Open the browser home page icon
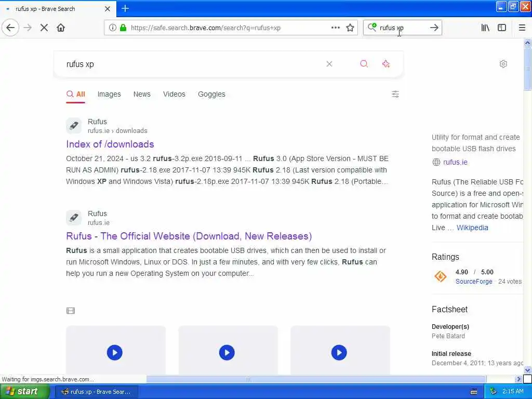 pos(61,28)
